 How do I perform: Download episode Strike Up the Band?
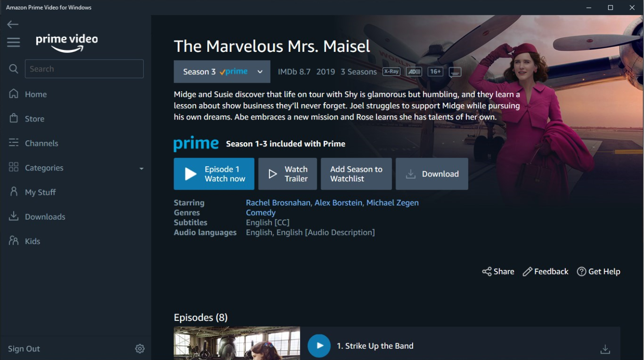tap(605, 349)
